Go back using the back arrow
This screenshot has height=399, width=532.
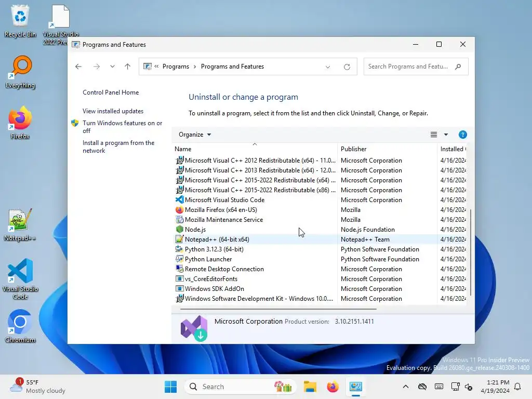click(x=78, y=66)
